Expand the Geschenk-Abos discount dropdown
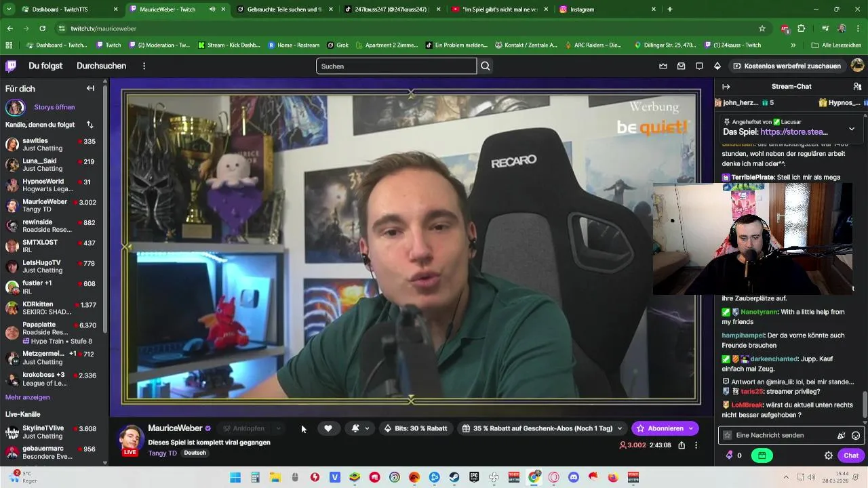Viewport: 868px width, 488px height. coord(619,428)
